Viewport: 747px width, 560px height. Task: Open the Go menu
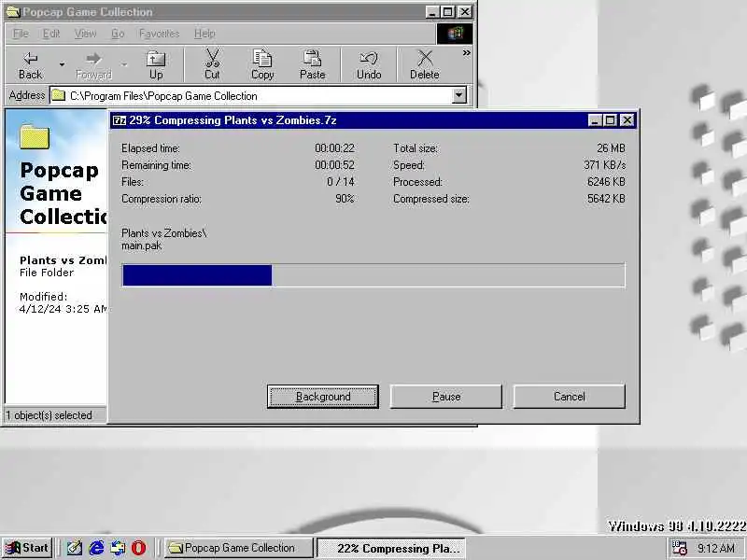coord(118,34)
